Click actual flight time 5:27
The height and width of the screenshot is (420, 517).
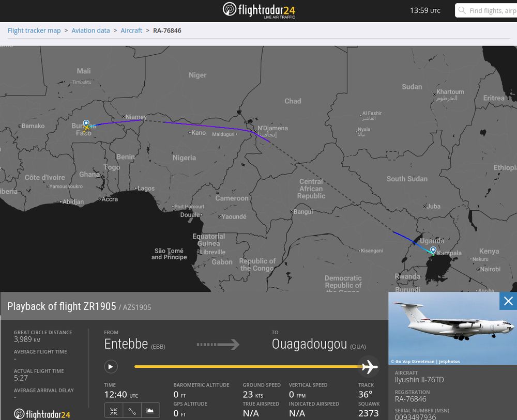[x=21, y=378]
